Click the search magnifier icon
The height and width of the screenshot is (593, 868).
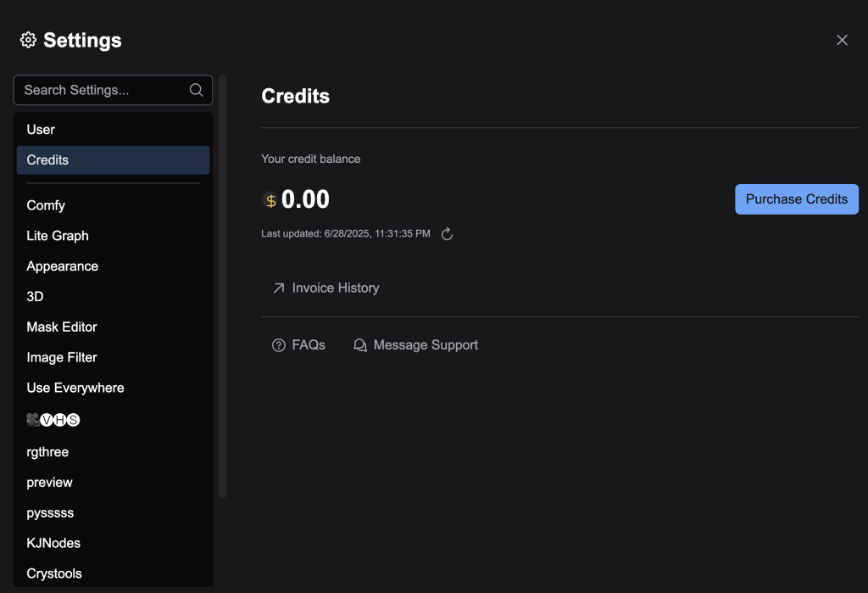click(196, 90)
